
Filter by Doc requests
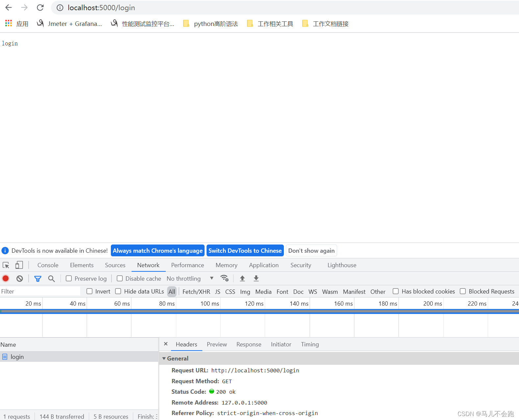point(298,292)
